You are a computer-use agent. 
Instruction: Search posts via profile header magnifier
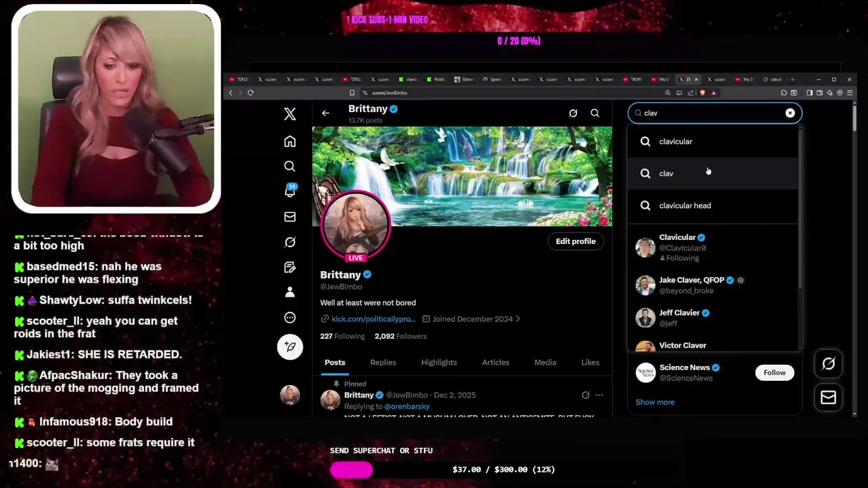click(x=595, y=113)
